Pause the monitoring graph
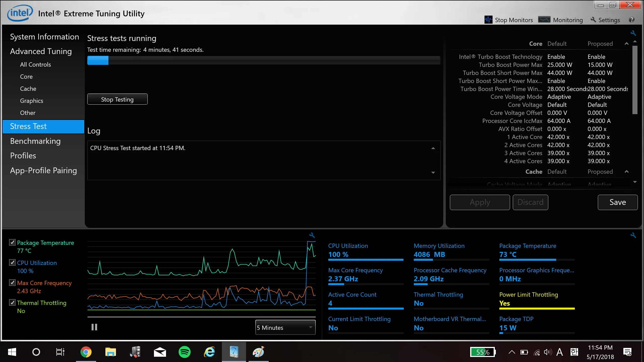Viewport: 644px width, 362px height. [x=94, y=327]
